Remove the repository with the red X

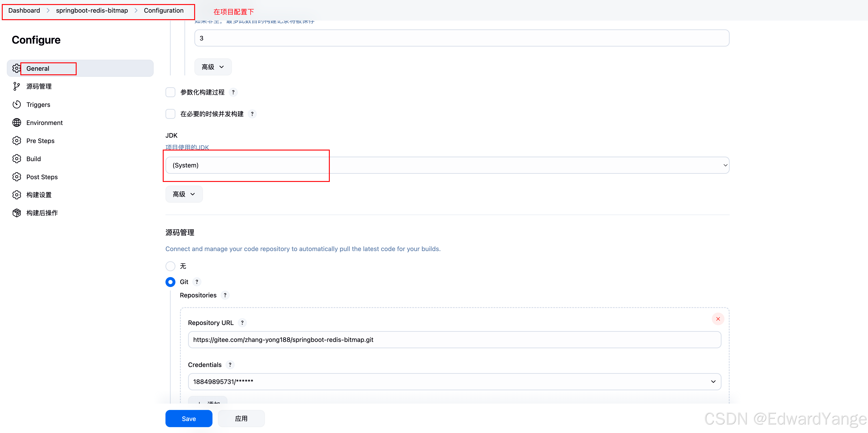coord(718,319)
